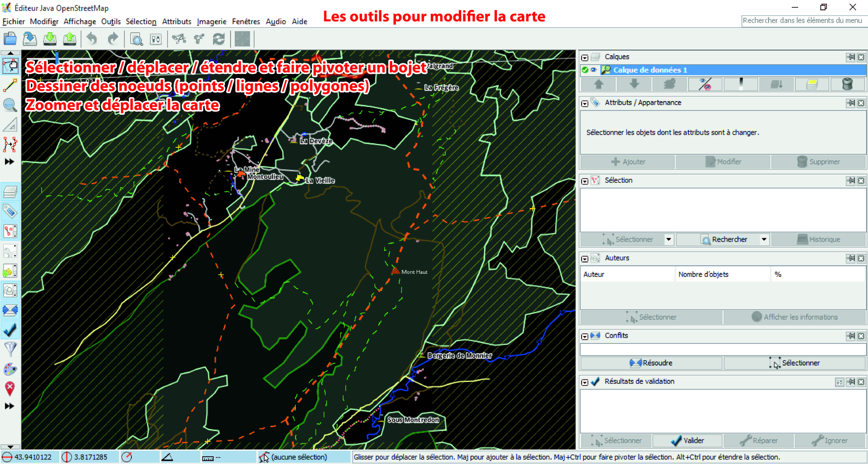Select the draw nodes tool
The width and height of the screenshot is (868, 464).
click(x=10, y=85)
